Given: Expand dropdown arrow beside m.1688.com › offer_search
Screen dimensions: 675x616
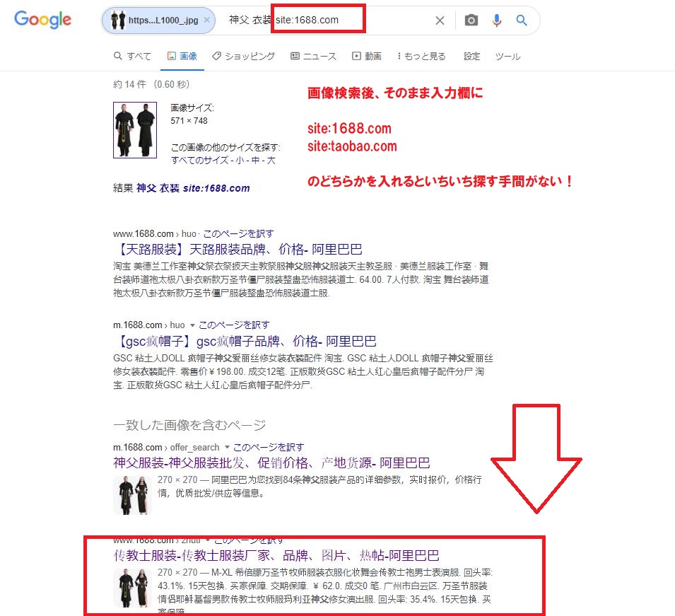Looking at the screenshot, I should point(227,447).
